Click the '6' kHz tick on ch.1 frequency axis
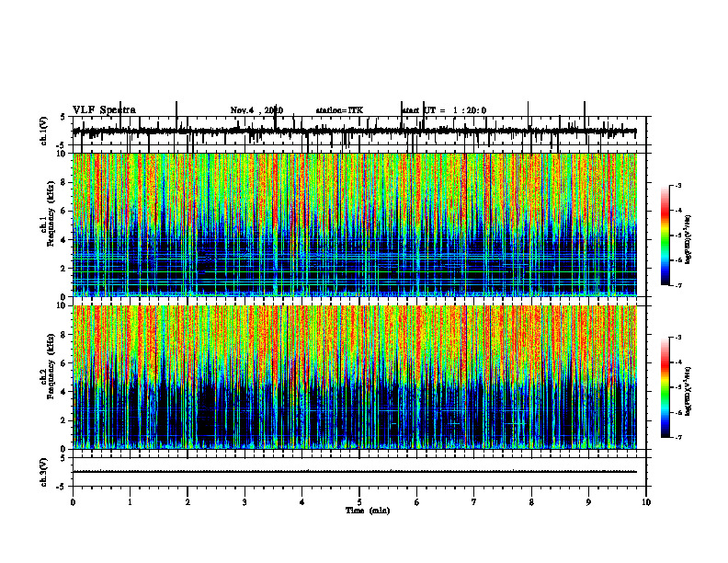The height and width of the screenshot is (563, 728). (64, 211)
